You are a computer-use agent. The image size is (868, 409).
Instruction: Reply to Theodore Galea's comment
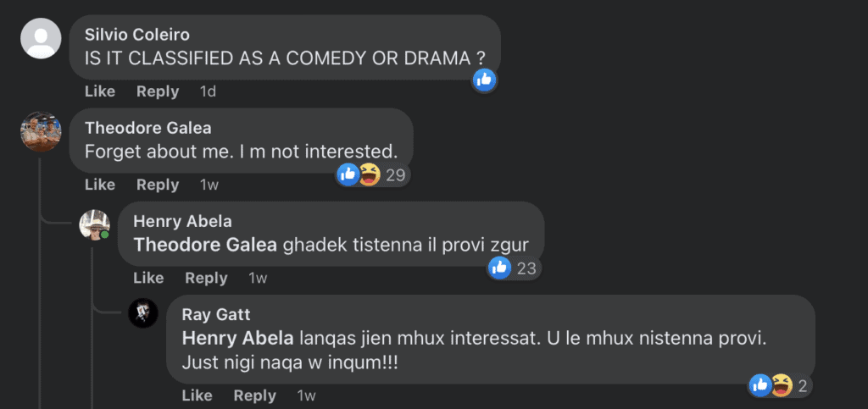pos(158,185)
